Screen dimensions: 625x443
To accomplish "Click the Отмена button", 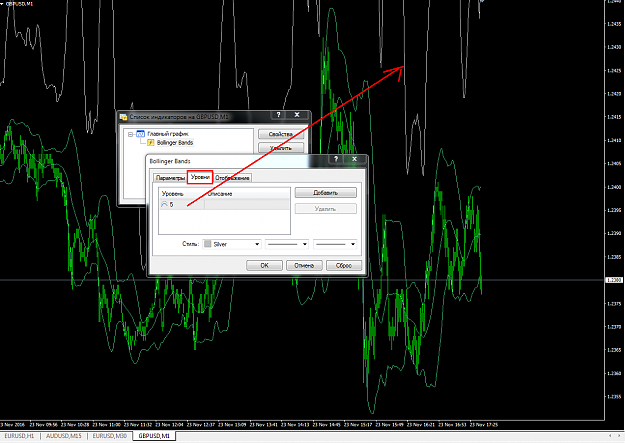I will coord(304,265).
